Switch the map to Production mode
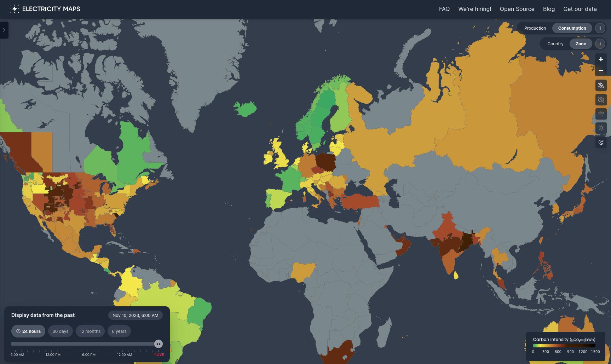 pos(535,28)
